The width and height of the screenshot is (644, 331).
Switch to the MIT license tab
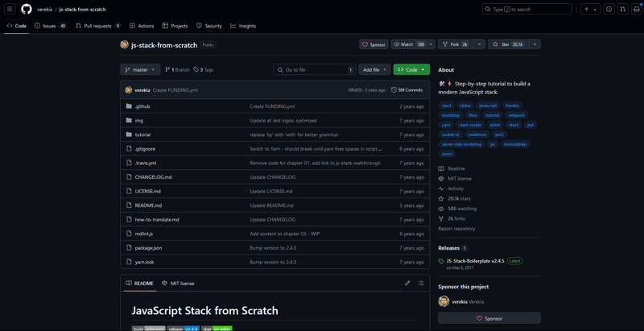pos(179,283)
